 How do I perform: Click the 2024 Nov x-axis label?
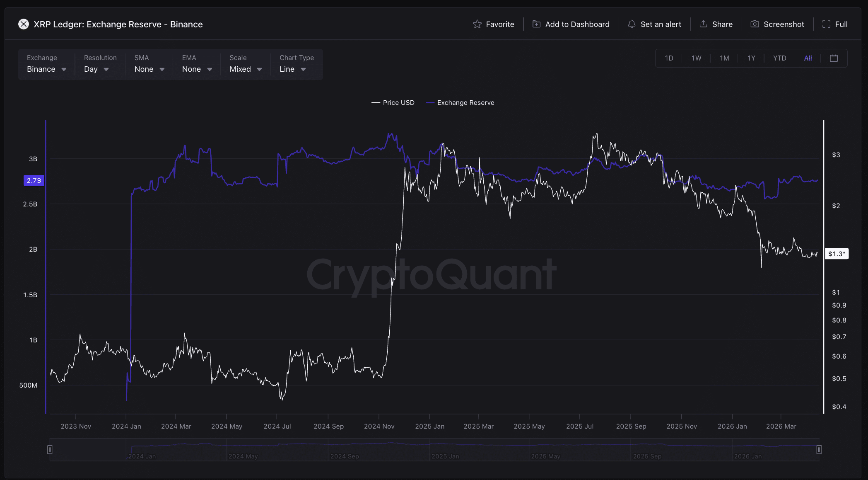pos(379,426)
